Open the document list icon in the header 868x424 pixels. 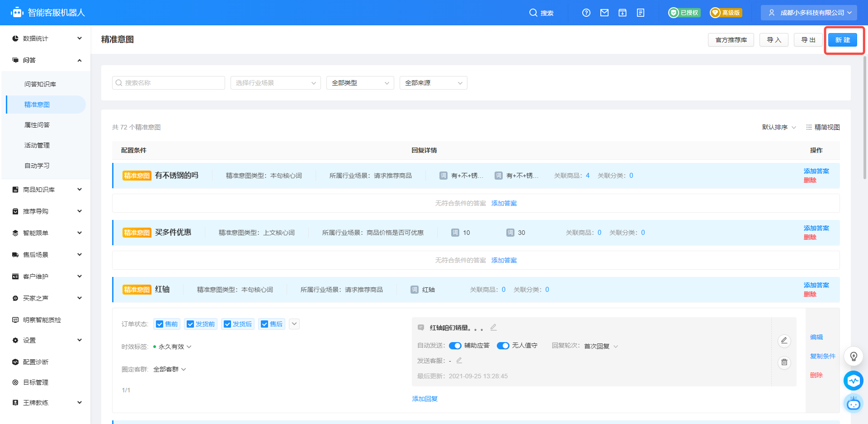click(641, 13)
